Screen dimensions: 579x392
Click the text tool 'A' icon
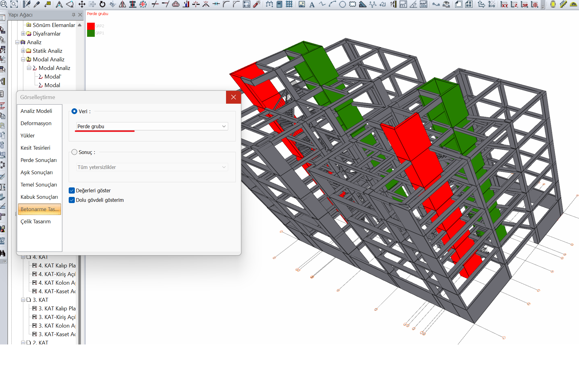tap(312, 4)
